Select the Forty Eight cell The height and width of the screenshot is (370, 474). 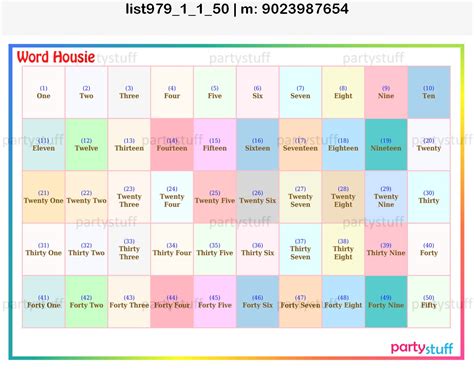pos(343,302)
